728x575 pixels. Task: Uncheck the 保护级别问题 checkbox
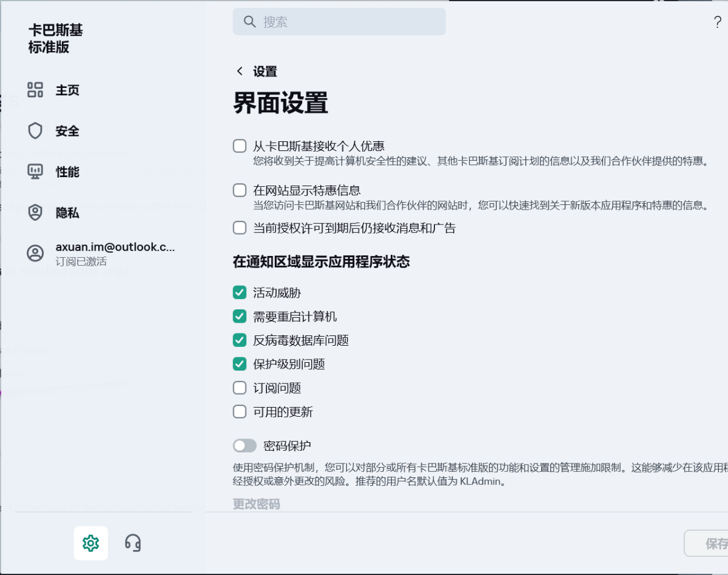point(240,364)
